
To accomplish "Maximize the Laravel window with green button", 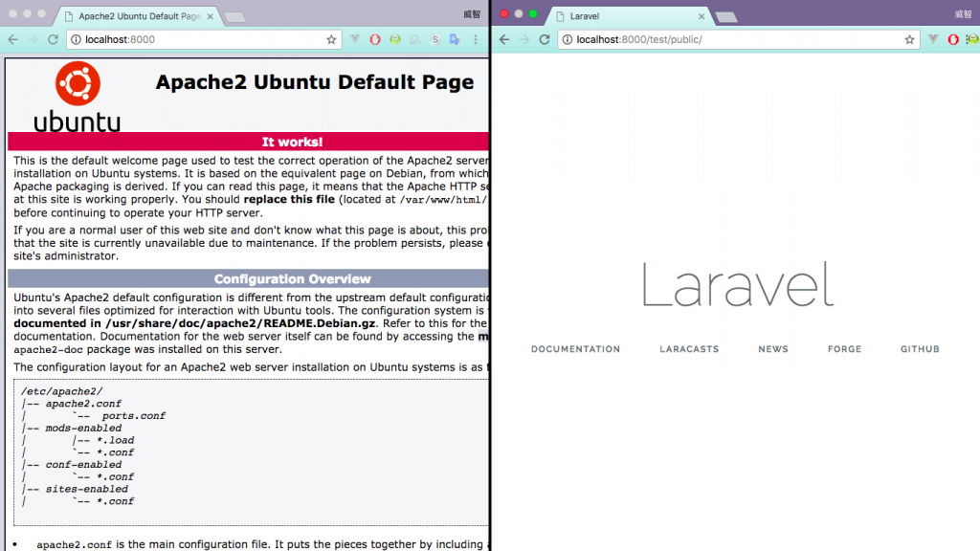I will click(533, 13).
